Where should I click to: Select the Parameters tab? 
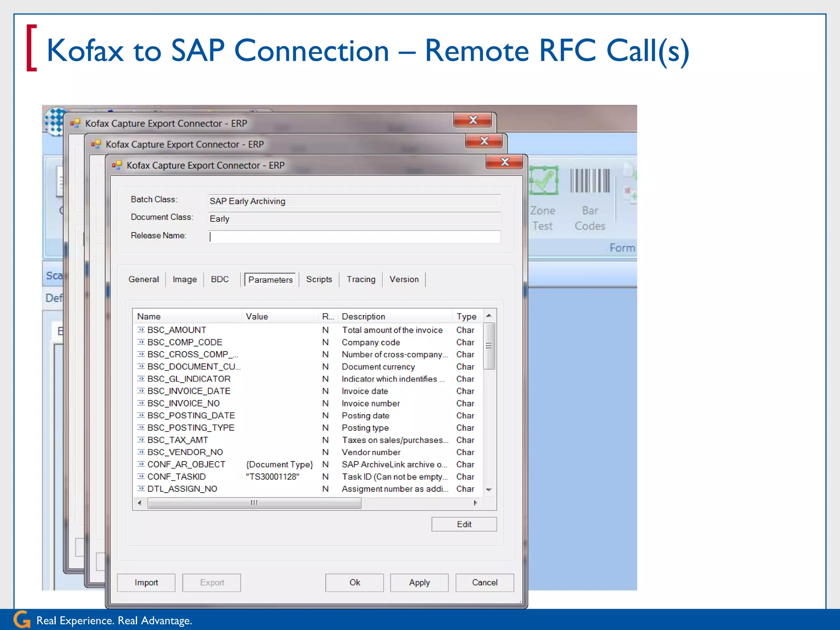click(x=270, y=280)
